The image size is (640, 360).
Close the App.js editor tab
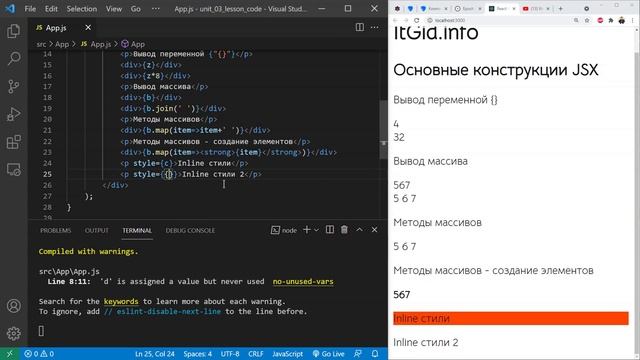[x=88, y=28]
